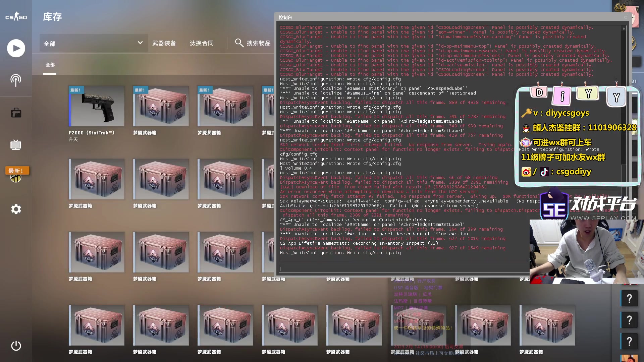Select the '[UGC] Download of file' error line
644x362 pixels.
coord(383,187)
